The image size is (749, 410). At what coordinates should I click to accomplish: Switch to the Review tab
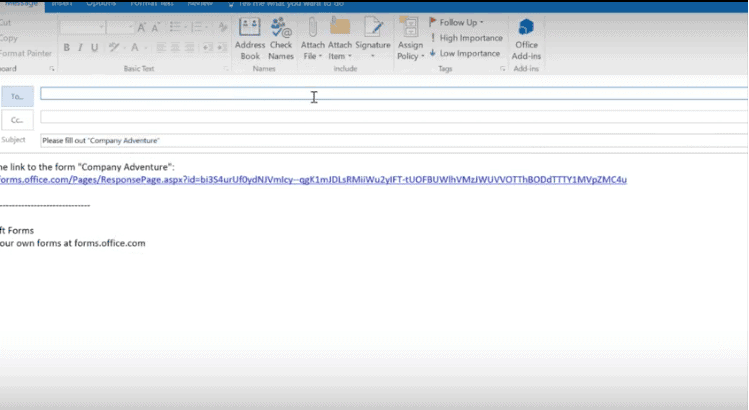tap(200, 3)
